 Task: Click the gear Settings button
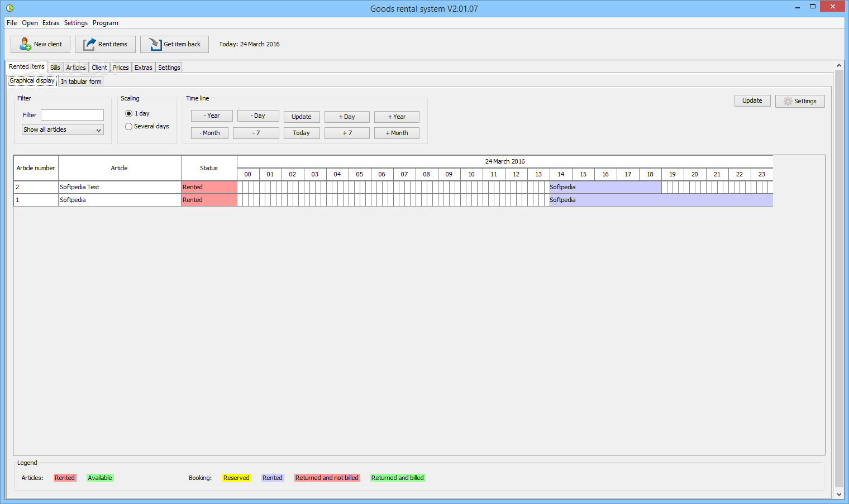(800, 101)
